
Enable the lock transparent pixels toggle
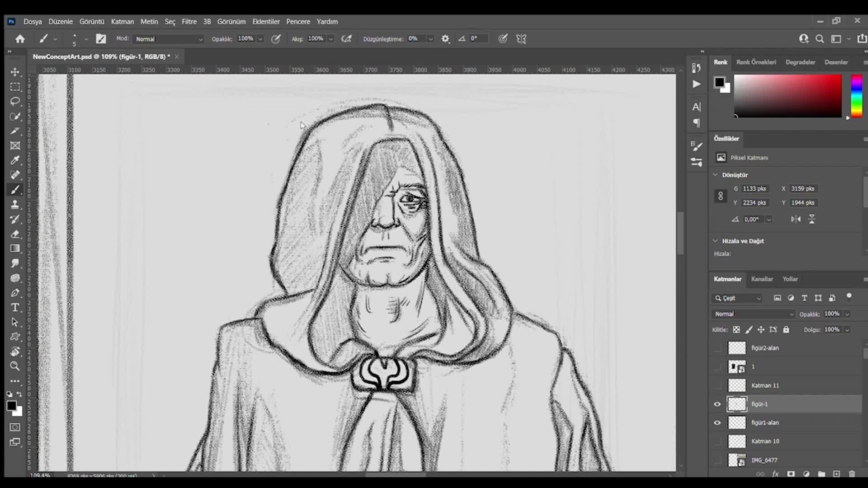pos(736,329)
